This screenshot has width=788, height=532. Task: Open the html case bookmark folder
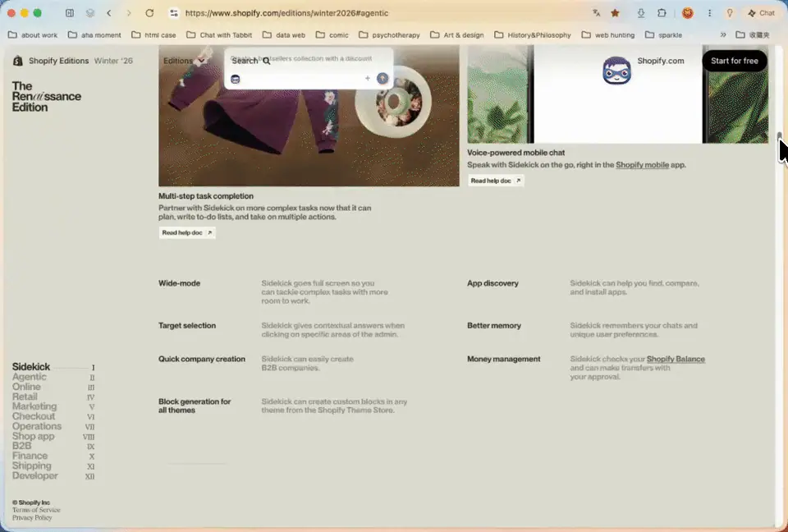(153, 34)
